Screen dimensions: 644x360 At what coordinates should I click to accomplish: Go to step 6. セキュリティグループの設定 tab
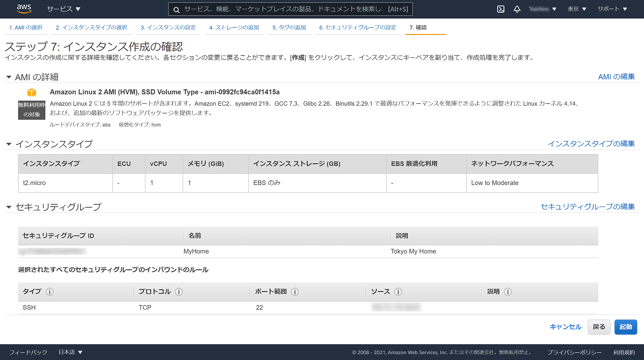(358, 28)
